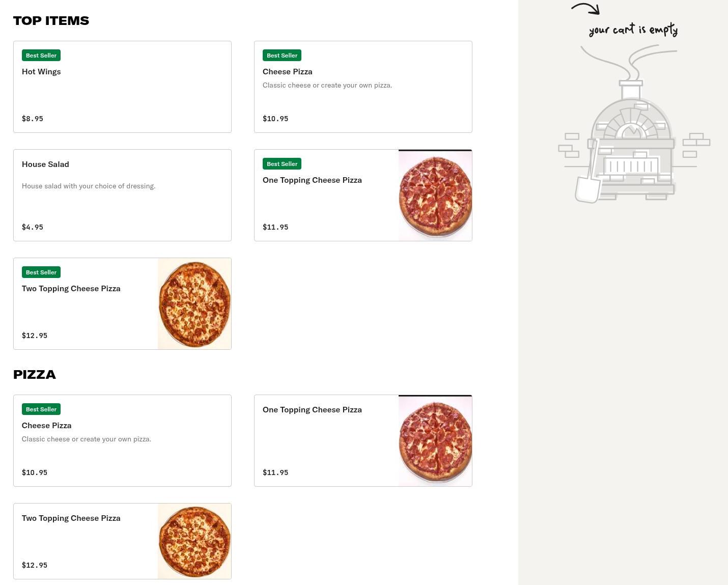Select One Topping pizza photo in Pizza section

point(435,441)
